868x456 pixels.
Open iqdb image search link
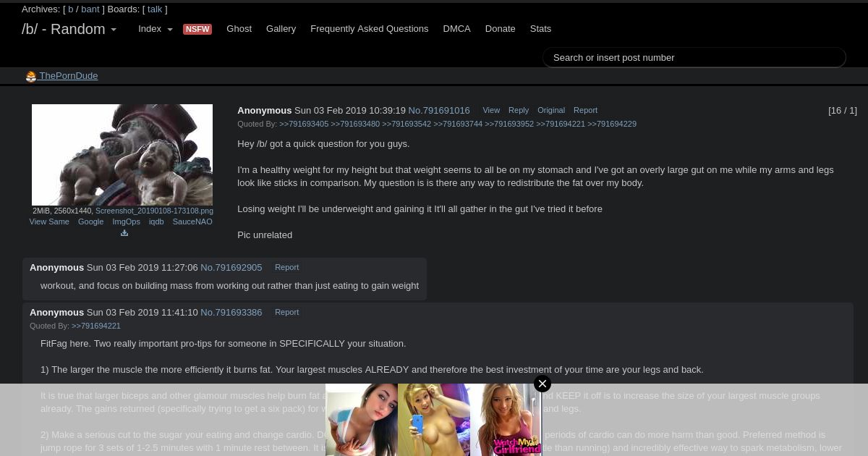[x=156, y=221]
